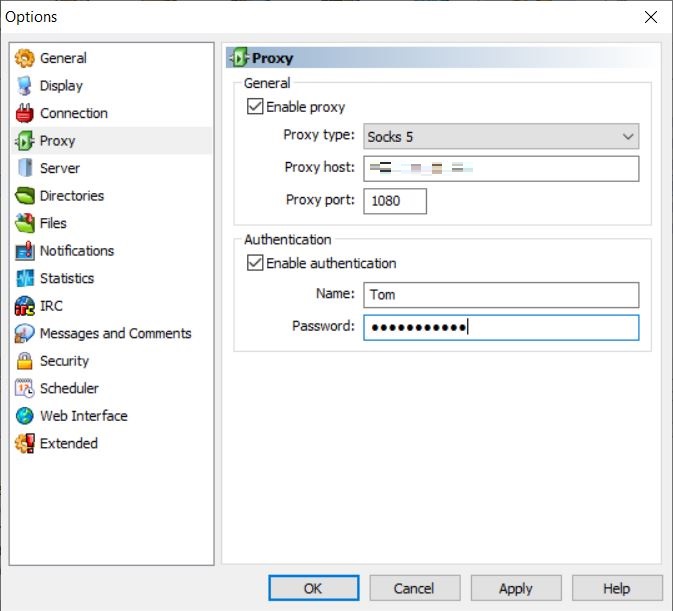The height and width of the screenshot is (611, 673).
Task: Select the Display monitor icon
Action: tap(25, 86)
